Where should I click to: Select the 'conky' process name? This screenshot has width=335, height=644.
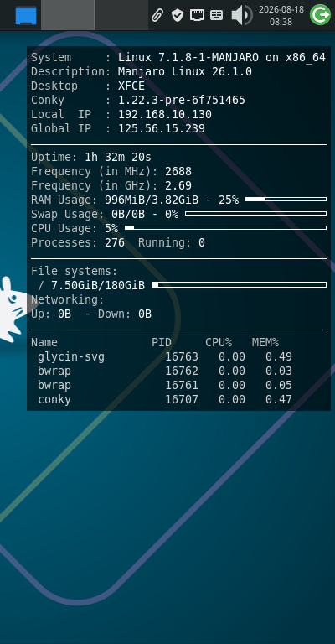[x=54, y=400]
